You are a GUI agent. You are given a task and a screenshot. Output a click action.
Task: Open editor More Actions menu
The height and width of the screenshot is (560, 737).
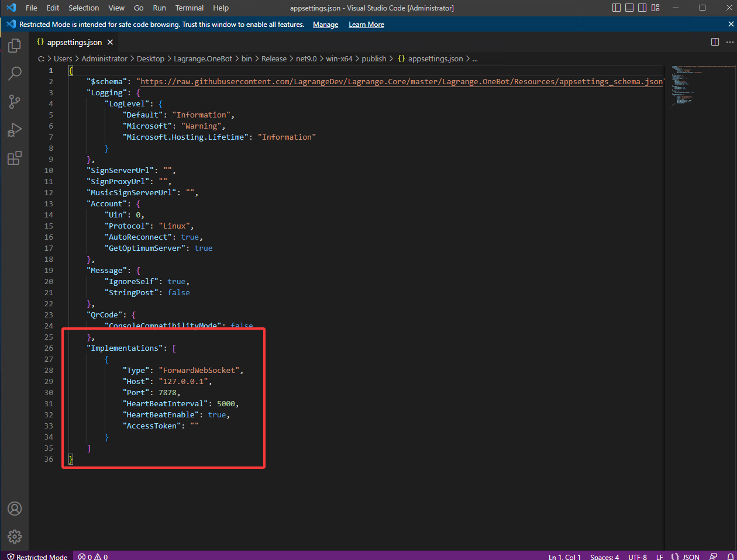click(x=729, y=42)
